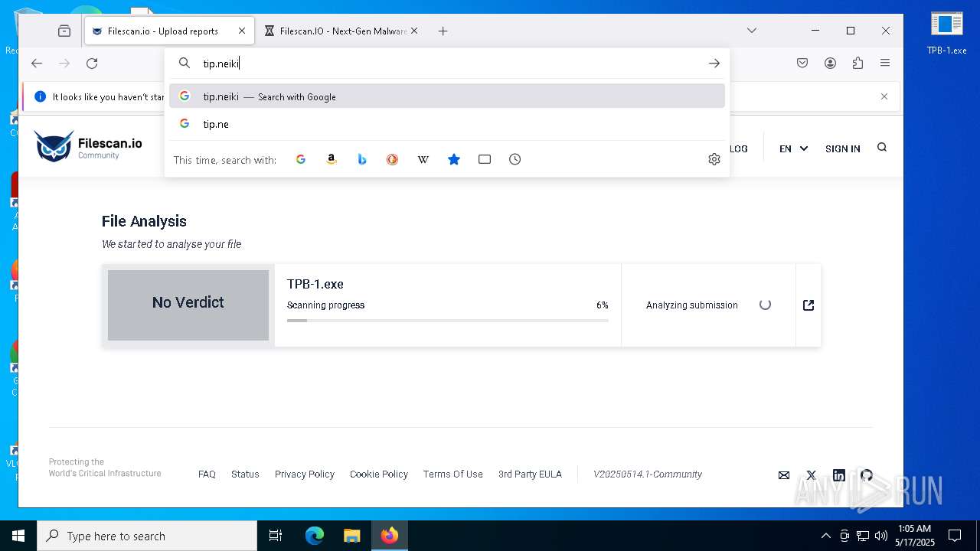Search this time with DuckDuckGo
980x551 pixels.
point(392,159)
